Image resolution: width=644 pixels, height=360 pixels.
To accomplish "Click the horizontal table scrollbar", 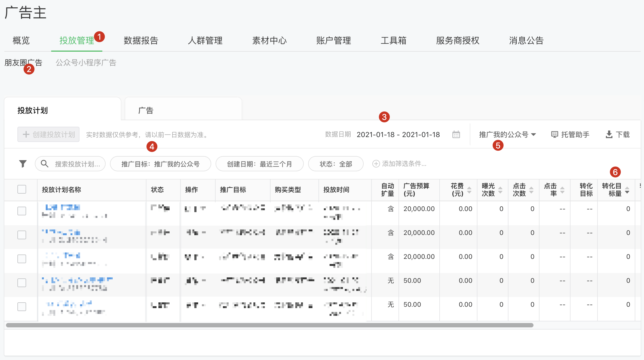I will click(x=269, y=325).
